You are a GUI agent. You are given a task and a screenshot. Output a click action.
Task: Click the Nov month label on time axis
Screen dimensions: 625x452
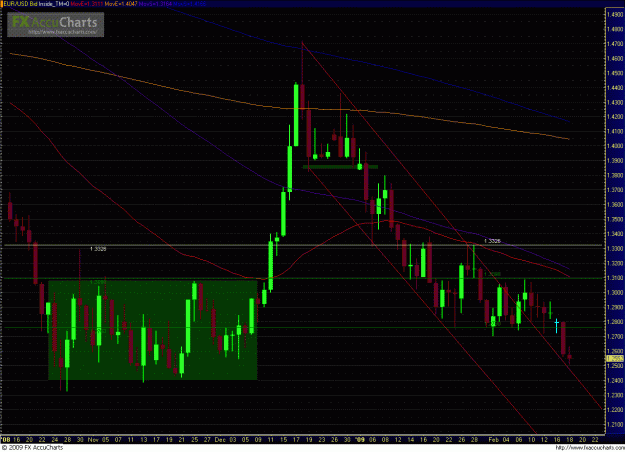pos(93,440)
